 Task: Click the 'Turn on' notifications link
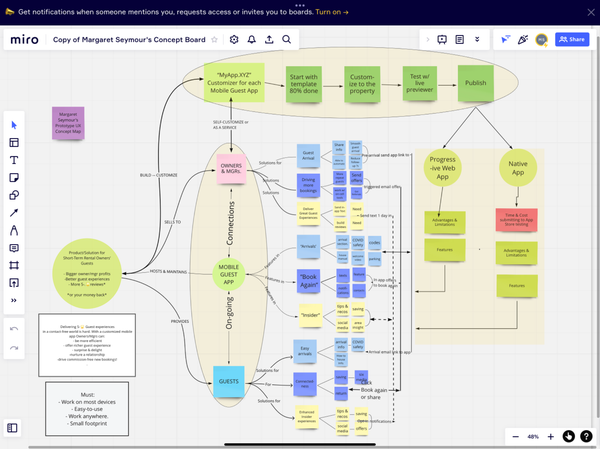pyautogui.click(x=329, y=11)
